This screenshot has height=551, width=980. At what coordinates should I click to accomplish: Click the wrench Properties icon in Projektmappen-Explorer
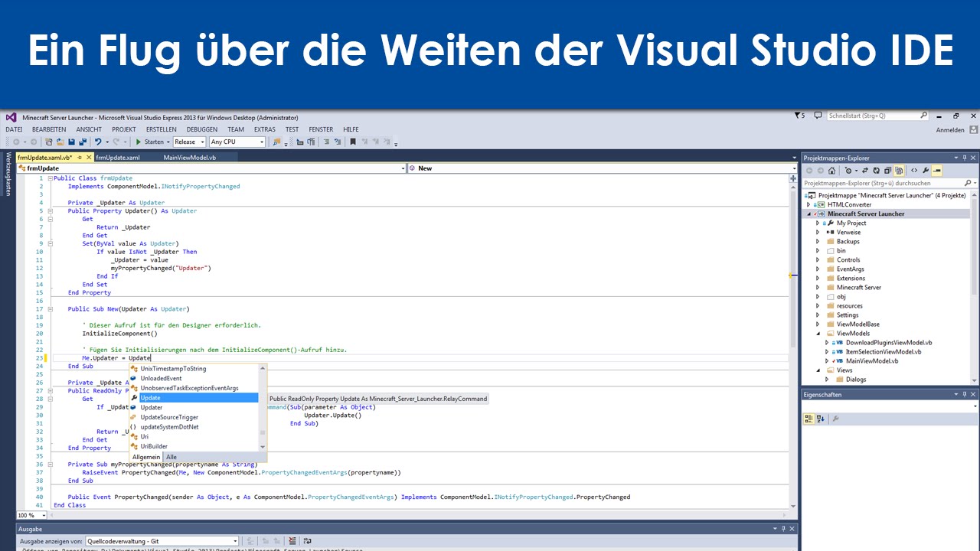pyautogui.click(x=926, y=171)
